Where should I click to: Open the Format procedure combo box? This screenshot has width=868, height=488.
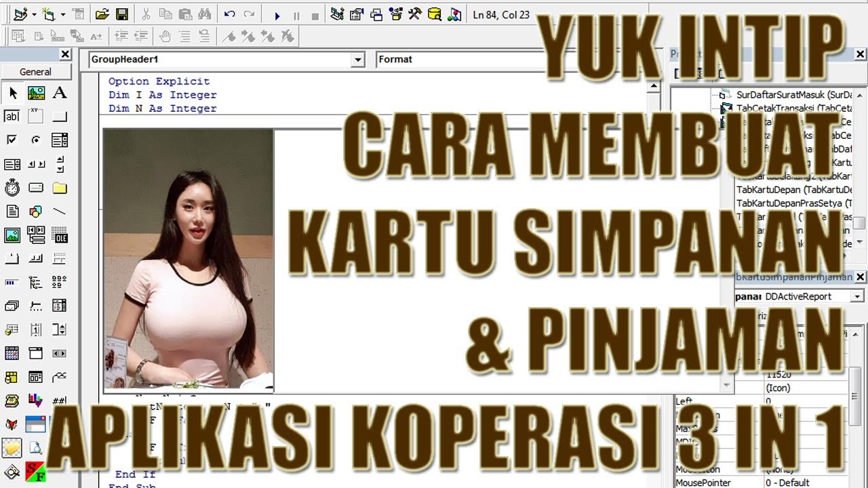coord(461,60)
